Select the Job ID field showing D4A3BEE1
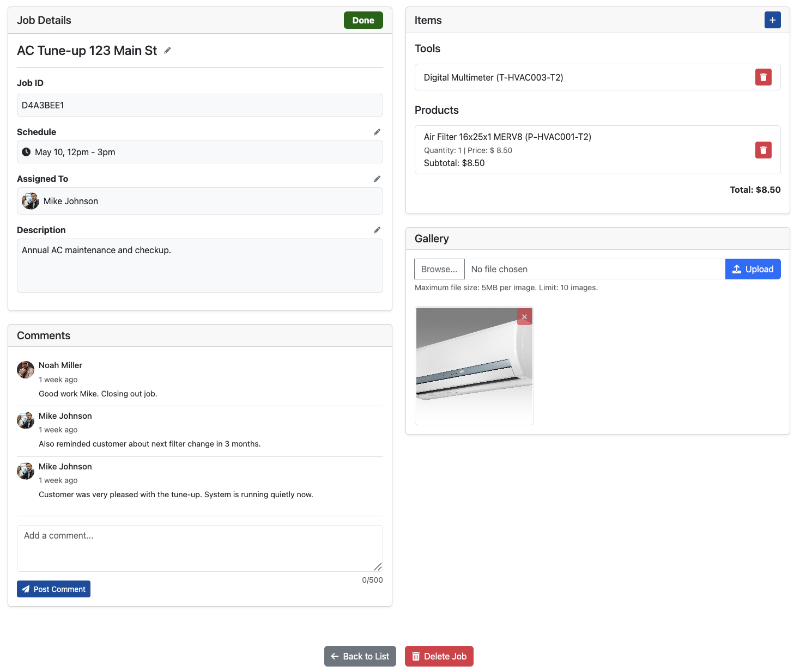Screen dimensions: 800x672 click(x=199, y=105)
